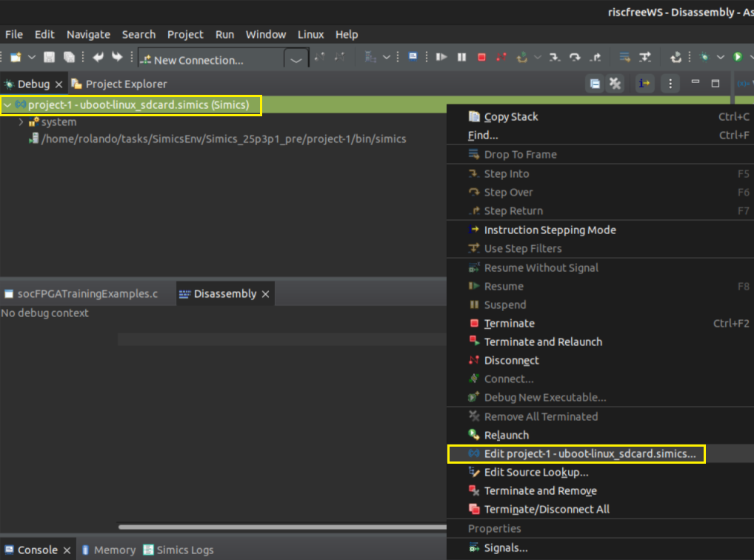
Task: Open the Navigate menu
Action: tap(88, 34)
